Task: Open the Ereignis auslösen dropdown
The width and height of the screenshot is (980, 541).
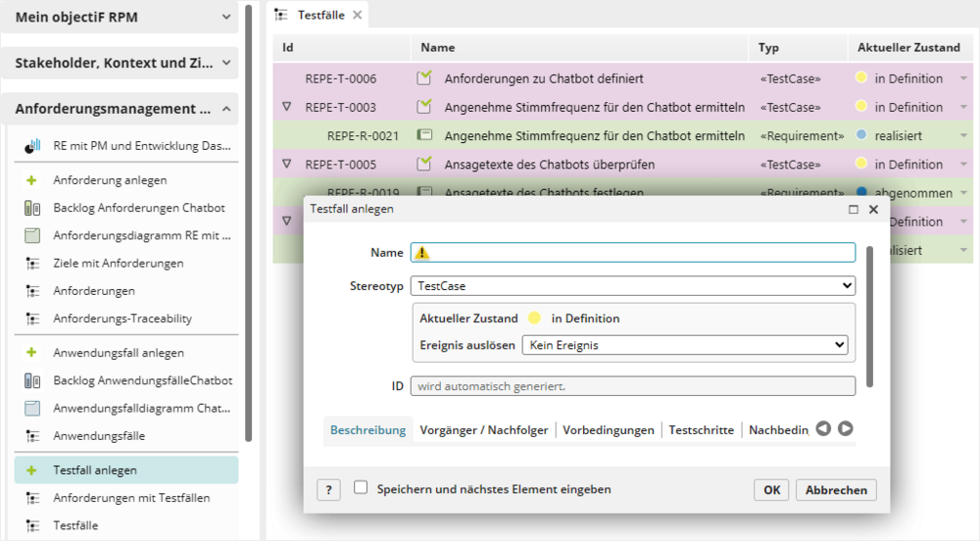Action: (x=684, y=345)
